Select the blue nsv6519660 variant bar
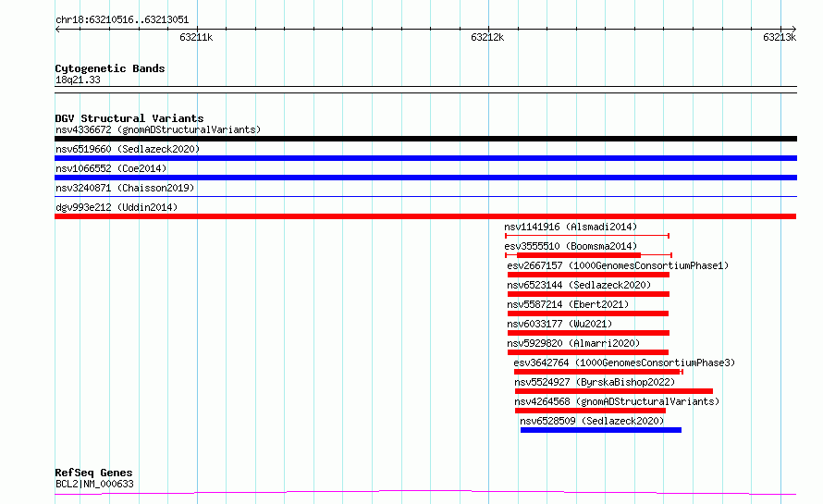This screenshot has width=823, height=504. (425, 158)
